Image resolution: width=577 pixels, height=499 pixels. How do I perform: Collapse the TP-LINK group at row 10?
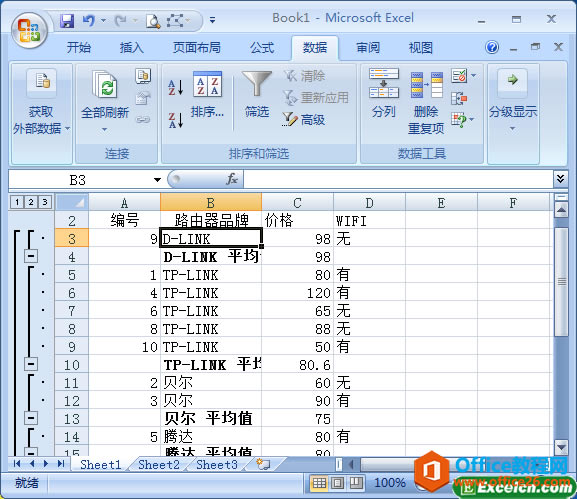click(x=31, y=364)
